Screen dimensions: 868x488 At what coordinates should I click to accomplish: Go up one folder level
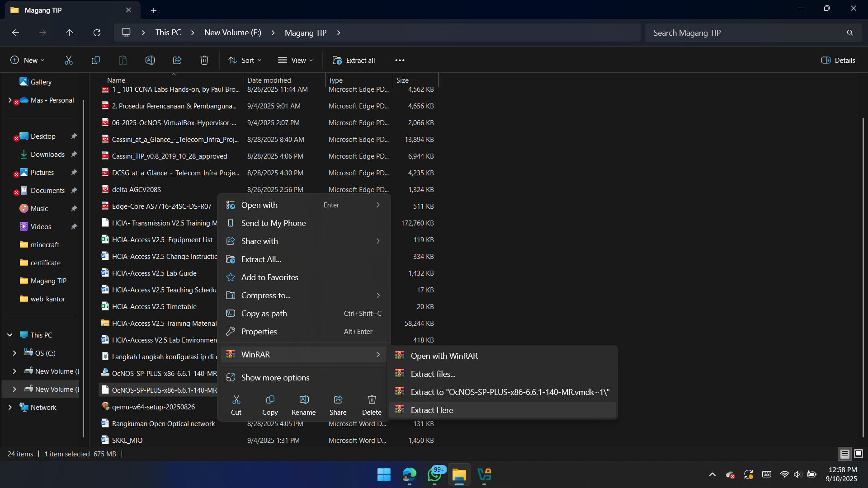70,33
